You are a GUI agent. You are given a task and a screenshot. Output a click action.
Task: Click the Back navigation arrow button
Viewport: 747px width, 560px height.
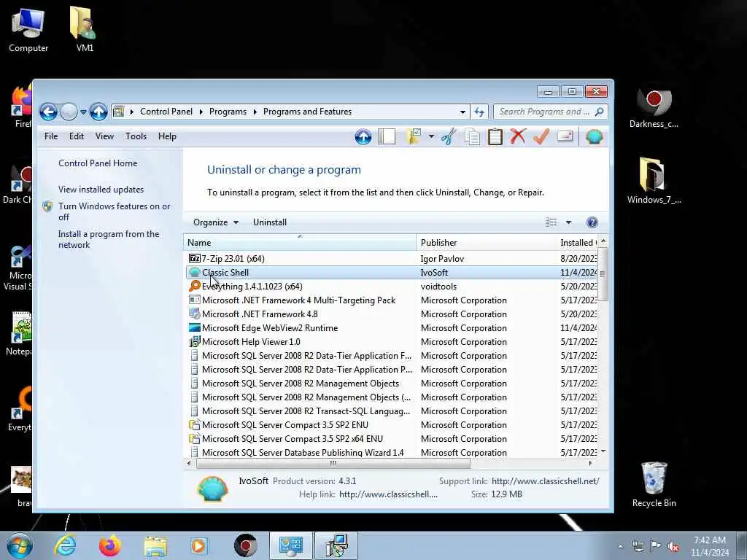pyautogui.click(x=48, y=112)
